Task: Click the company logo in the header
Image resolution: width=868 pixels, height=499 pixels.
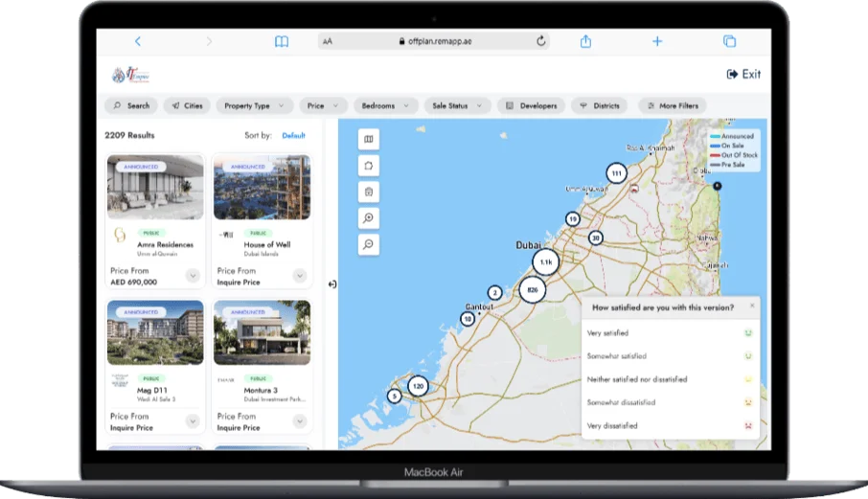Action: click(130, 75)
